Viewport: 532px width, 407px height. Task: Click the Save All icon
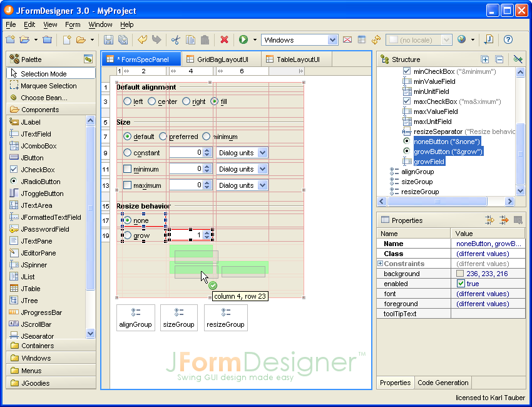(x=123, y=39)
